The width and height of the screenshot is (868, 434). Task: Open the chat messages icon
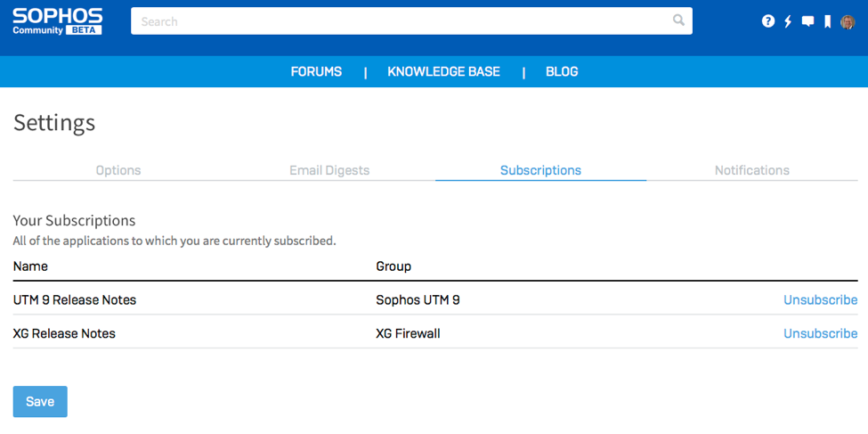click(x=807, y=21)
